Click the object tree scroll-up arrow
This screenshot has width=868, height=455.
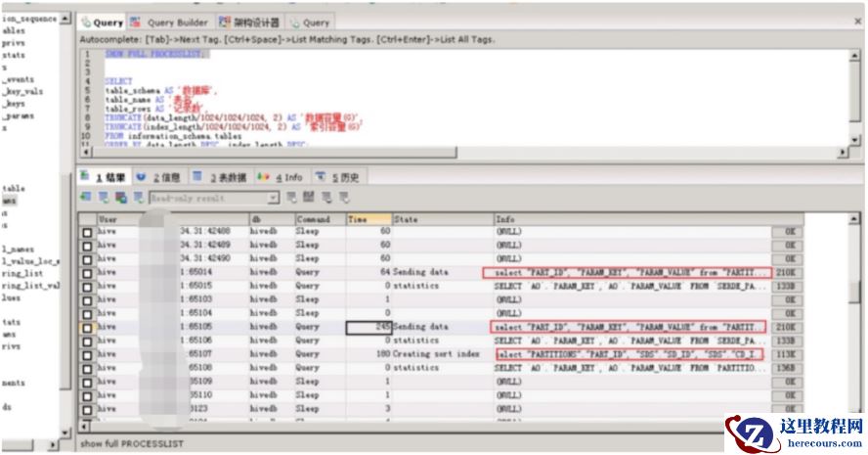(x=65, y=19)
